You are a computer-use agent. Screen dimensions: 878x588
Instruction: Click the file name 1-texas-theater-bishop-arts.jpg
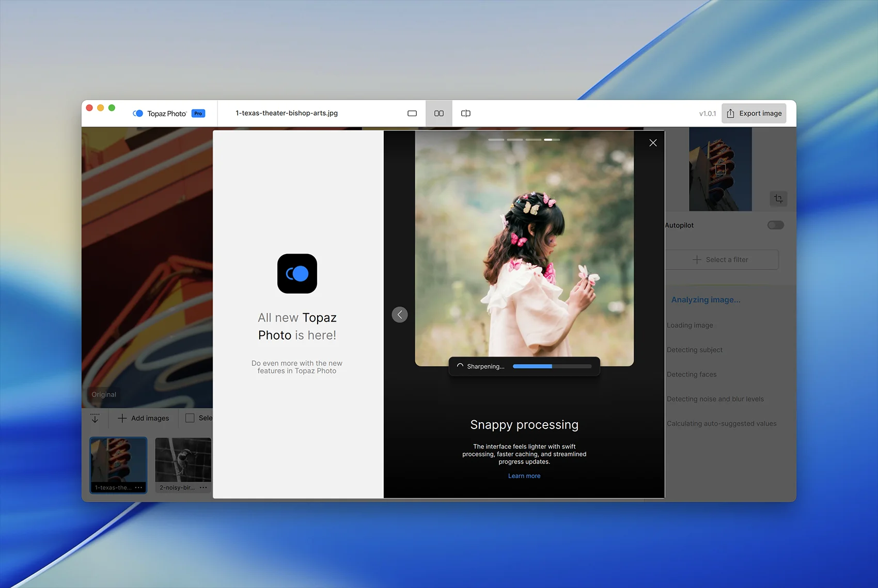[x=287, y=113]
